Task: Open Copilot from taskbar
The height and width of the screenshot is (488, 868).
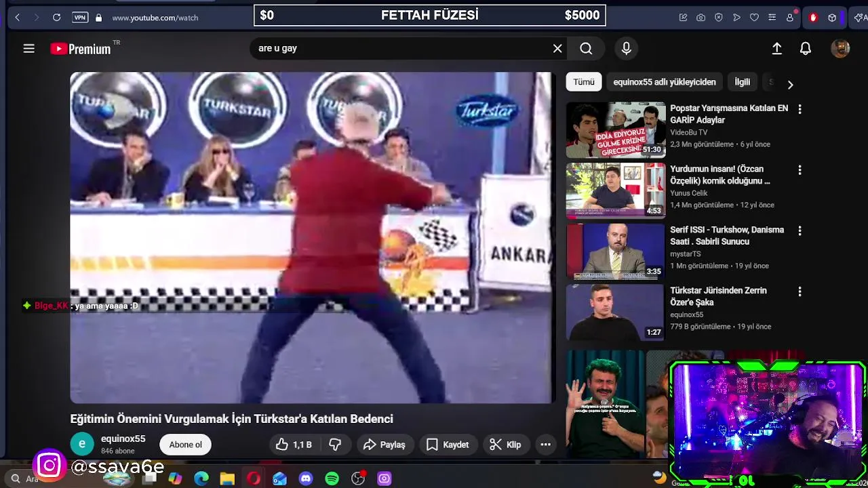Action: (175, 479)
